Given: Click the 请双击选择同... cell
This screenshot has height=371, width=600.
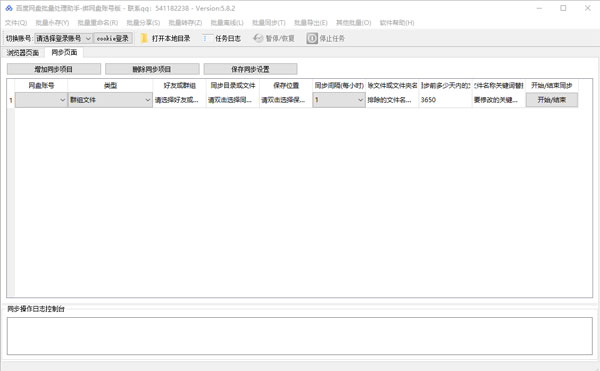Looking at the screenshot, I should (233, 100).
